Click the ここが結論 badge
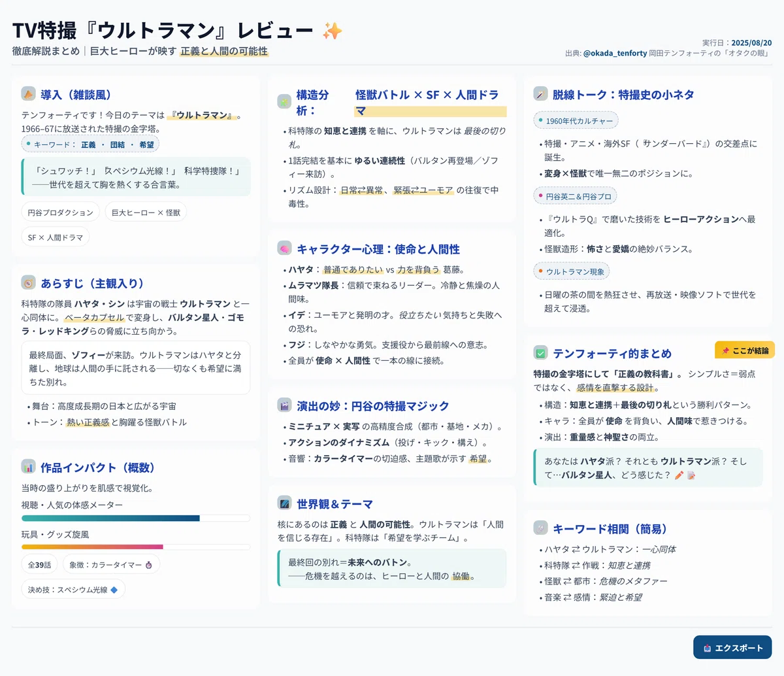784x676 pixels. coord(745,350)
